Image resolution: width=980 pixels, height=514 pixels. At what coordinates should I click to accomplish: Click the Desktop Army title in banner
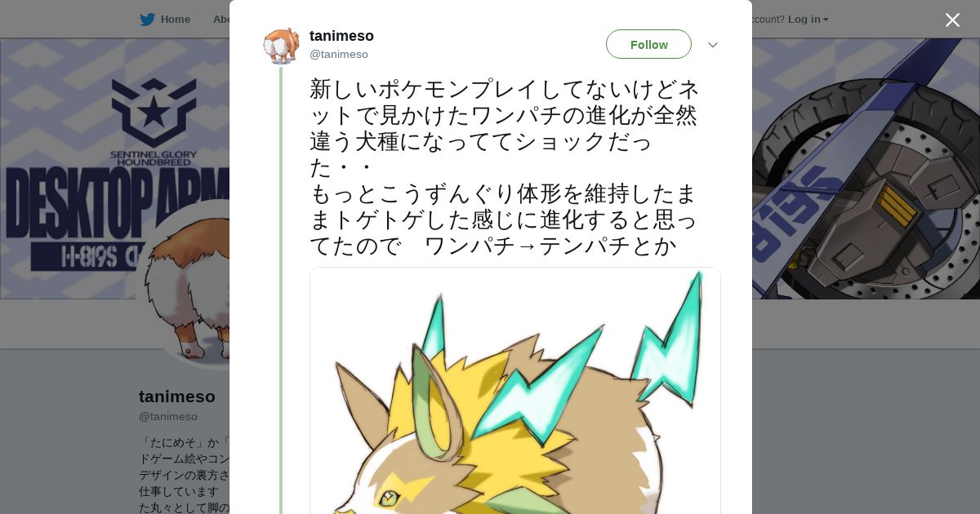[x=118, y=206]
